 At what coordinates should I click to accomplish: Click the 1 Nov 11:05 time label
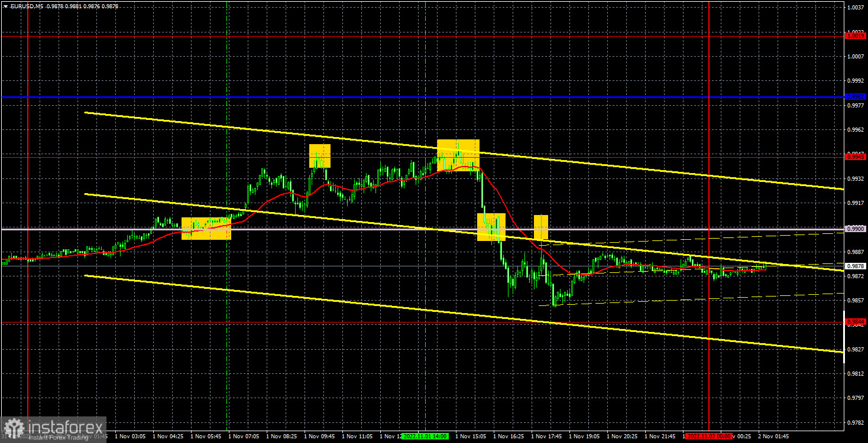357,437
